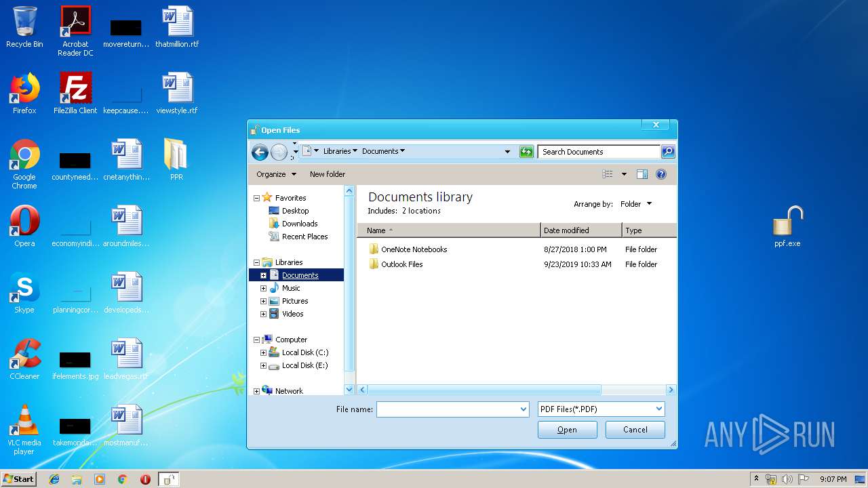Screen dimensions: 868x488
Task: Click the green refresh button beside address bar
Action: [x=527, y=152]
